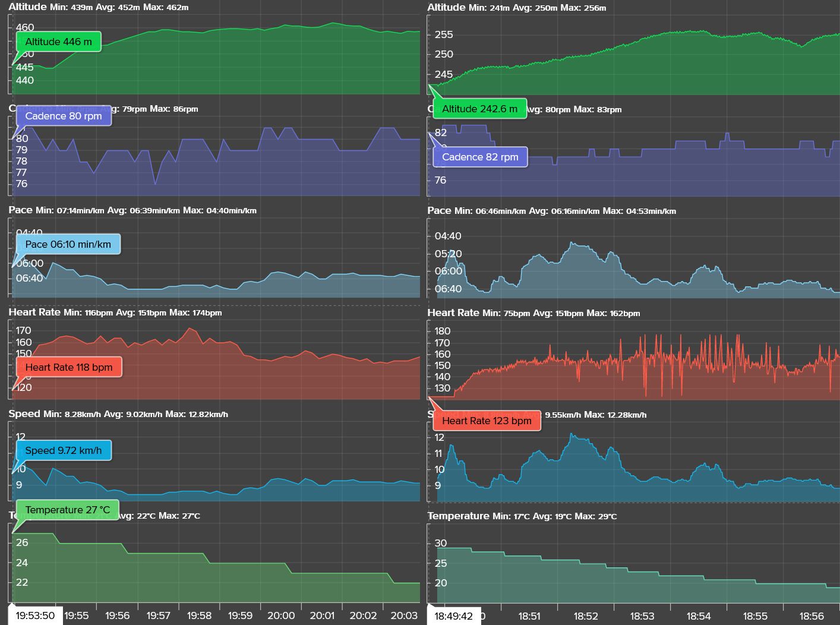This screenshot has height=625, width=840.
Task: Click the 'Max: 29°C' temperature stat
Action: (596, 516)
